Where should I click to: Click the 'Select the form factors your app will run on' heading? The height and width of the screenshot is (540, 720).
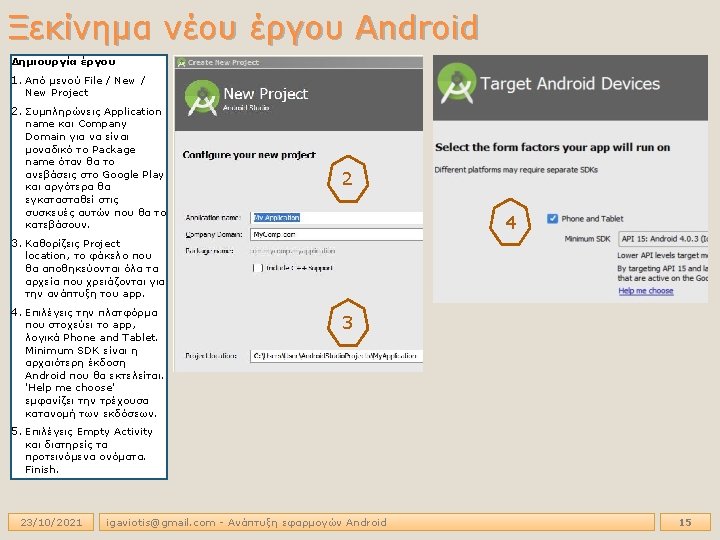[552, 147]
